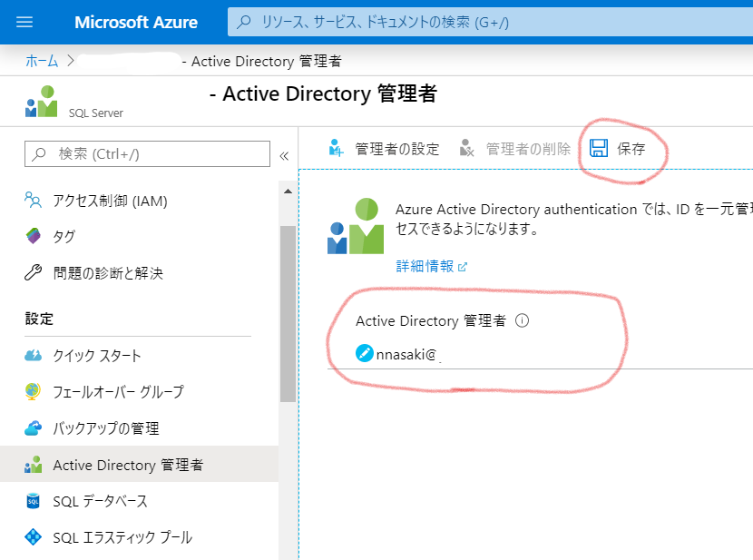Click the magnifier icon in top search bar
Image resolution: width=753 pixels, height=560 pixels.
pos(244,22)
